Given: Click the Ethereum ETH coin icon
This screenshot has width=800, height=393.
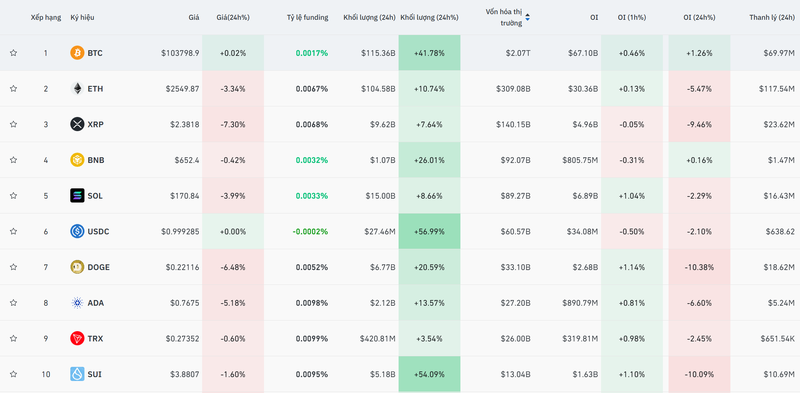Looking at the screenshot, I should (77, 88).
